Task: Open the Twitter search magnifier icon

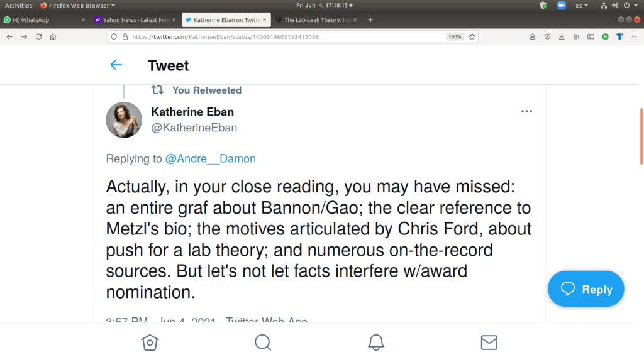Action: click(263, 342)
